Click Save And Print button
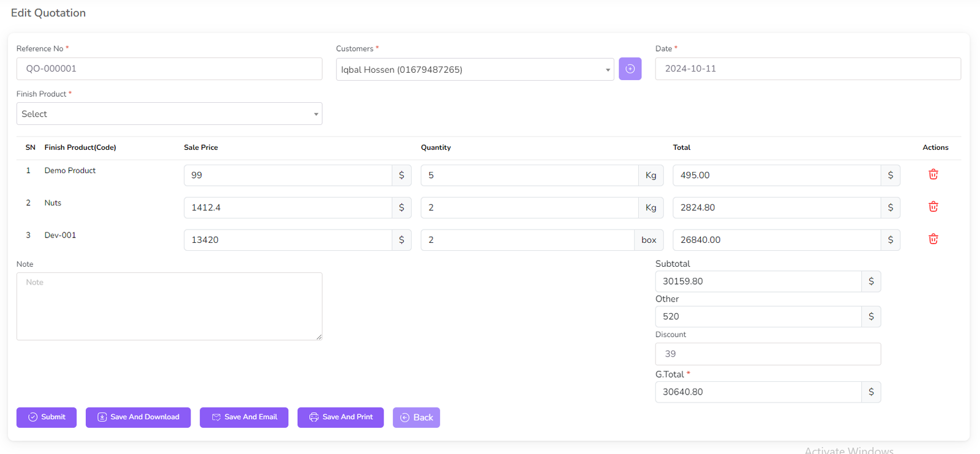Image resolution: width=980 pixels, height=454 pixels. coord(341,417)
